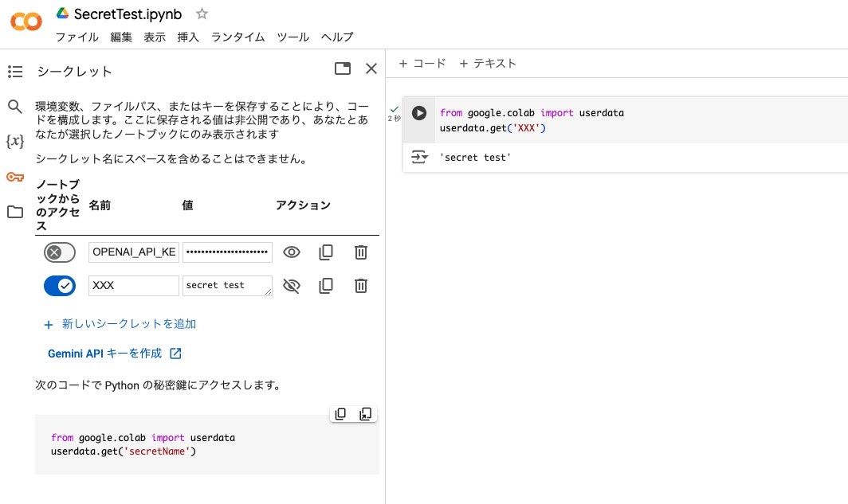This screenshot has width=848, height=504.
Task: Copy the OPENAI_API_KE secret value
Action: click(x=326, y=252)
